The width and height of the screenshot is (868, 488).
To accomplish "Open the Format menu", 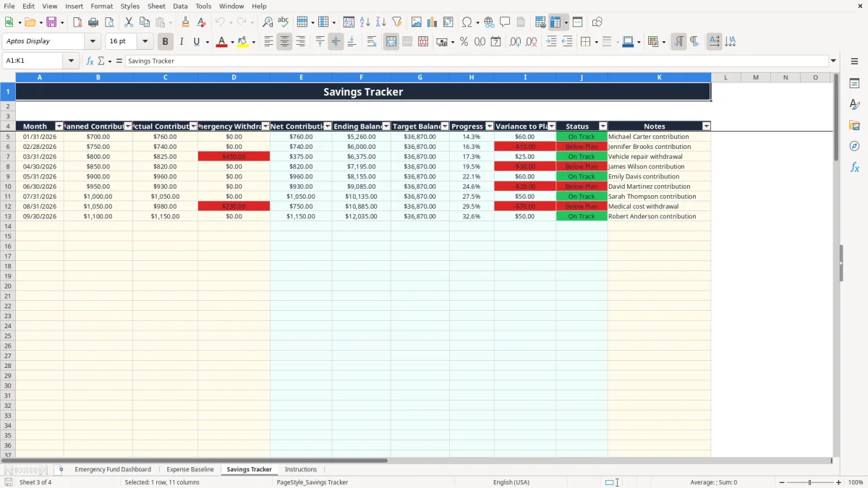I will tap(102, 6).
